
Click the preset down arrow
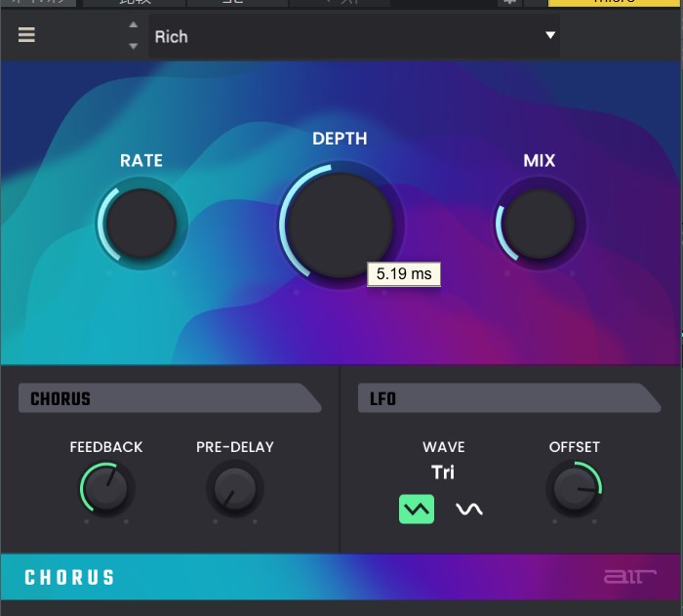(x=134, y=46)
